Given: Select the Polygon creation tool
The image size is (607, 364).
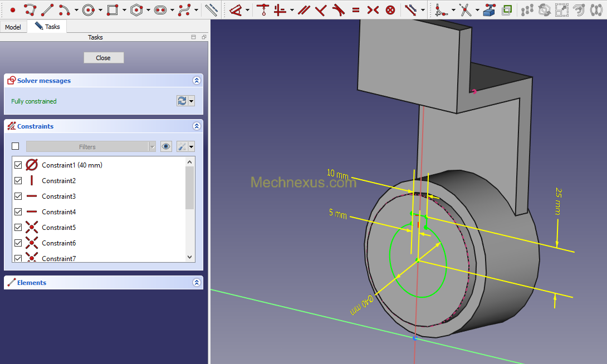Looking at the screenshot, I should click(x=136, y=10).
